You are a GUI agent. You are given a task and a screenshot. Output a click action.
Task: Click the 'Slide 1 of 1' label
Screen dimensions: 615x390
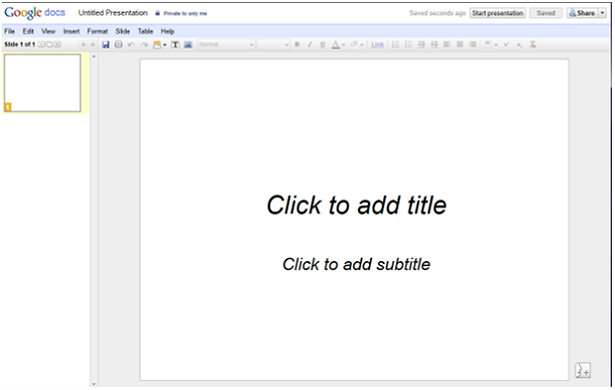coord(20,45)
